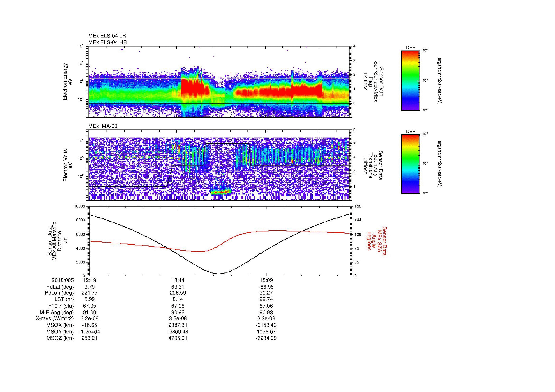This screenshot has height=392, width=555.
Task: Click the red 'MEx SZA Angle degrees' axis label
Action: 377,241
